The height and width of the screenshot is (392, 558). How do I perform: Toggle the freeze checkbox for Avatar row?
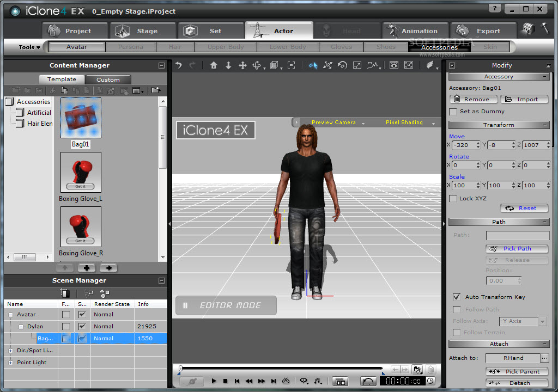click(66, 315)
